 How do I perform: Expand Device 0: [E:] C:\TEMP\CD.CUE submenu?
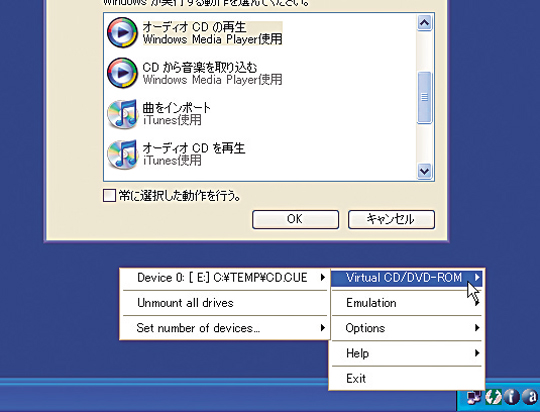[x=225, y=278]
